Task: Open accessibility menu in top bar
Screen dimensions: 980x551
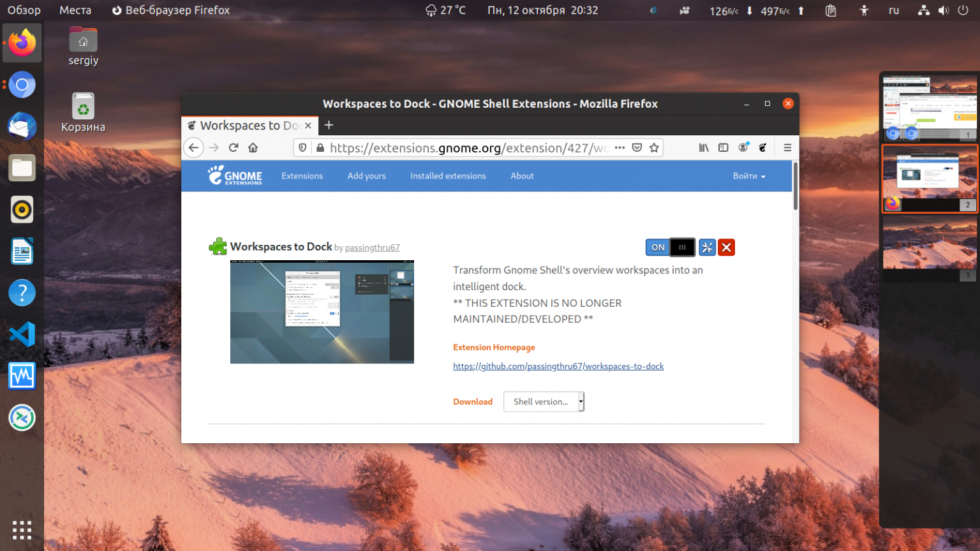Action: pos(864,10)
